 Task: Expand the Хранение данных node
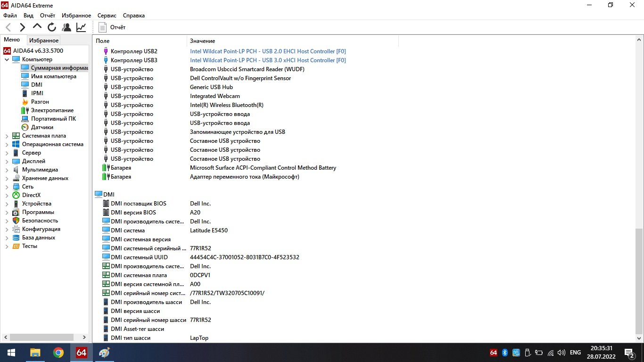point(7,178)
